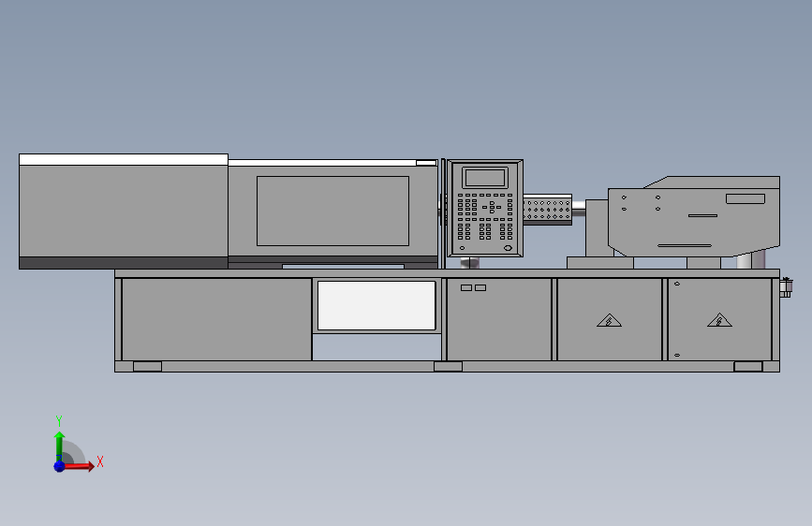Select the long horizontal slot on injection cover

coord(685,245)
